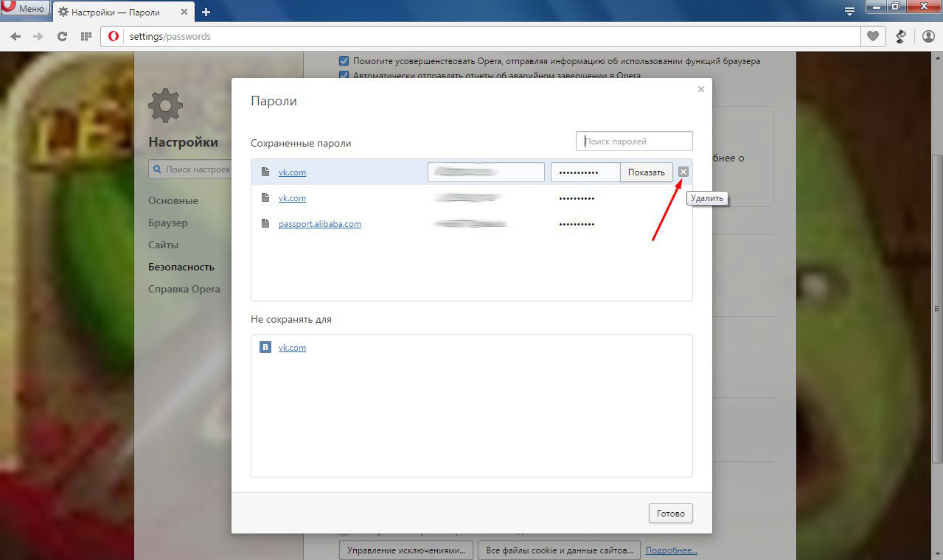
Task: Click the Готово button
Action: coord(670,514)
